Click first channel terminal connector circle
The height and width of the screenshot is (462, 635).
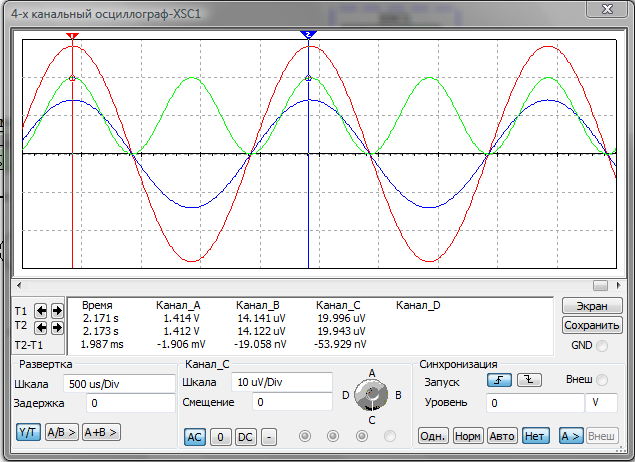305,436
